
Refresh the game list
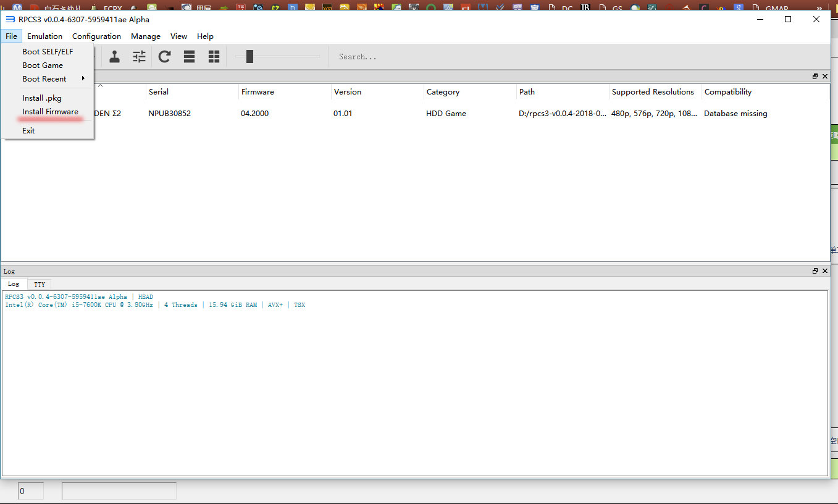[164, 57]
